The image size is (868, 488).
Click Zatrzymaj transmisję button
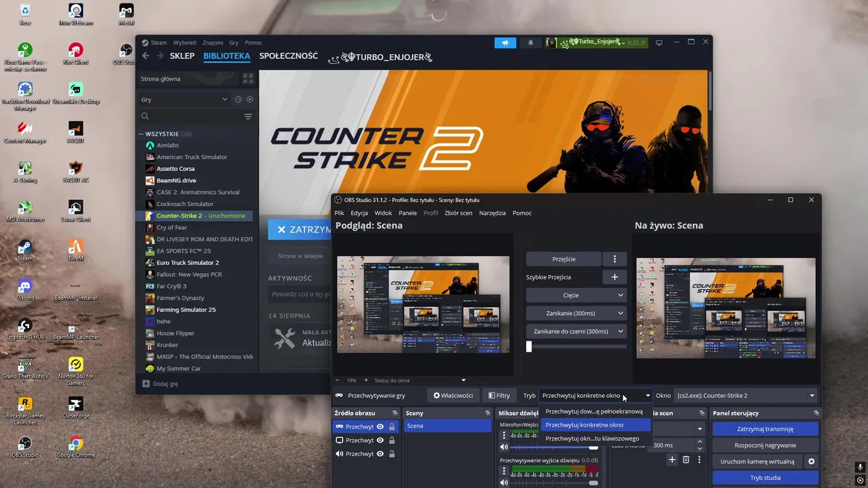765,429
